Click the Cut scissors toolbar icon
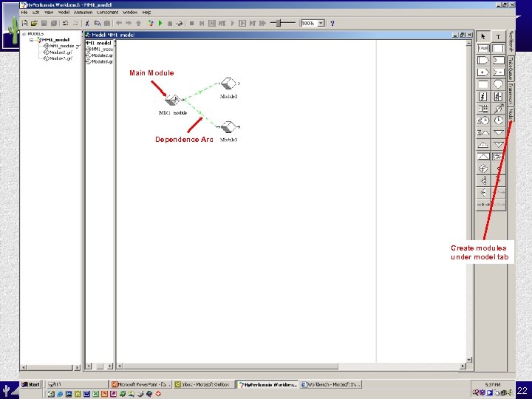The width and height of the screenshot is (532, 399). [x=87, y=23]
